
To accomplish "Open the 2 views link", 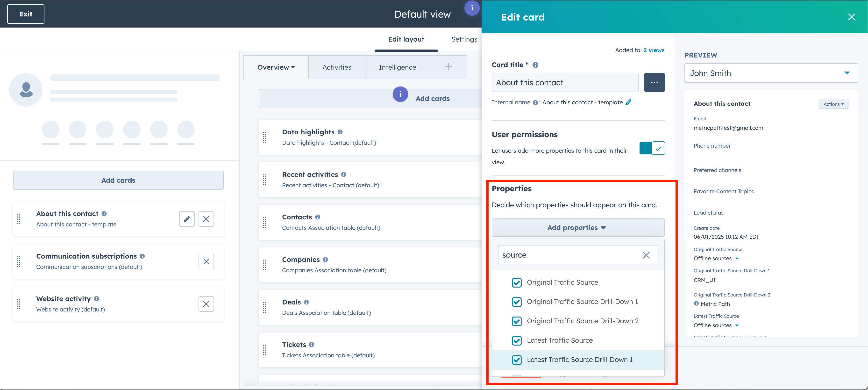I will (x=654, y=50).
